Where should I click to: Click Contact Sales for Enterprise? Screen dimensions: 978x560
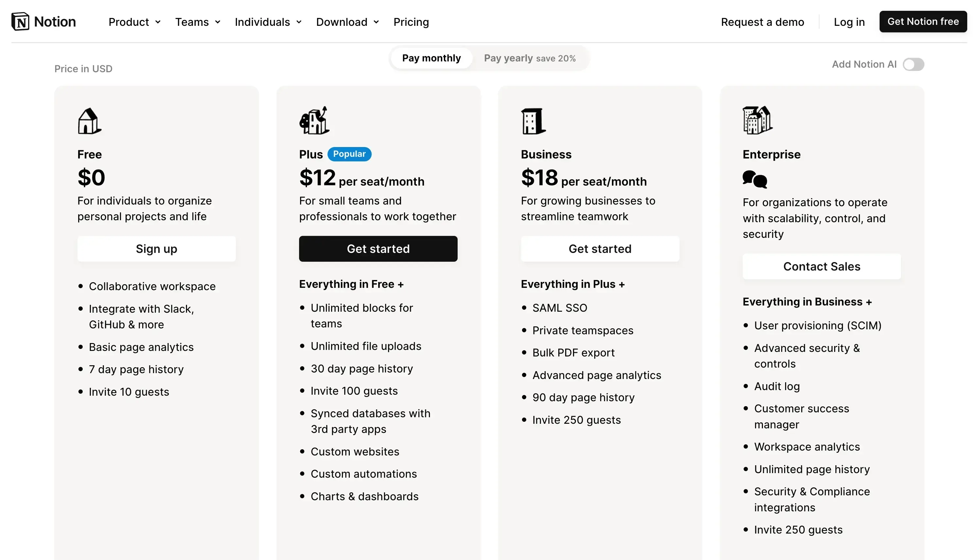click(x=821, y=266)
